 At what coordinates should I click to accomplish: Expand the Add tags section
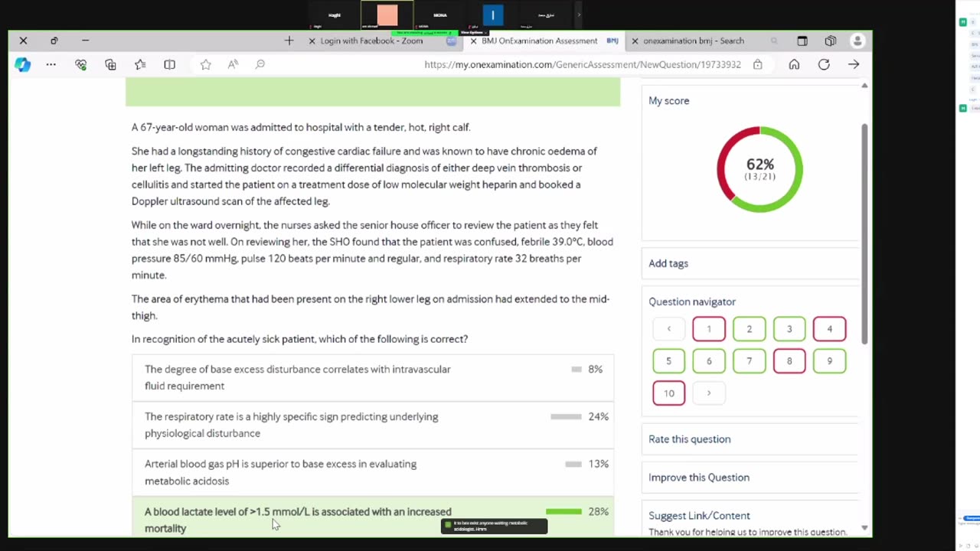click(x=750, y=263)
